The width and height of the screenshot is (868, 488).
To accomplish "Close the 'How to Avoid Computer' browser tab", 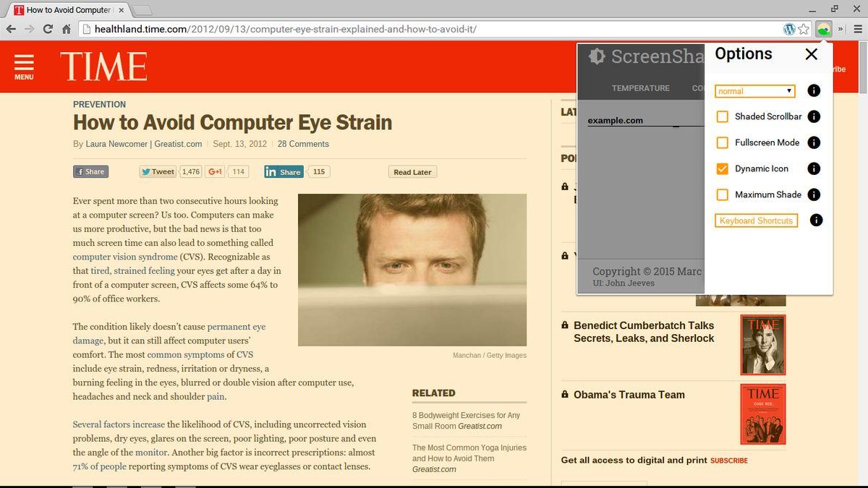I will pos(121,10).
